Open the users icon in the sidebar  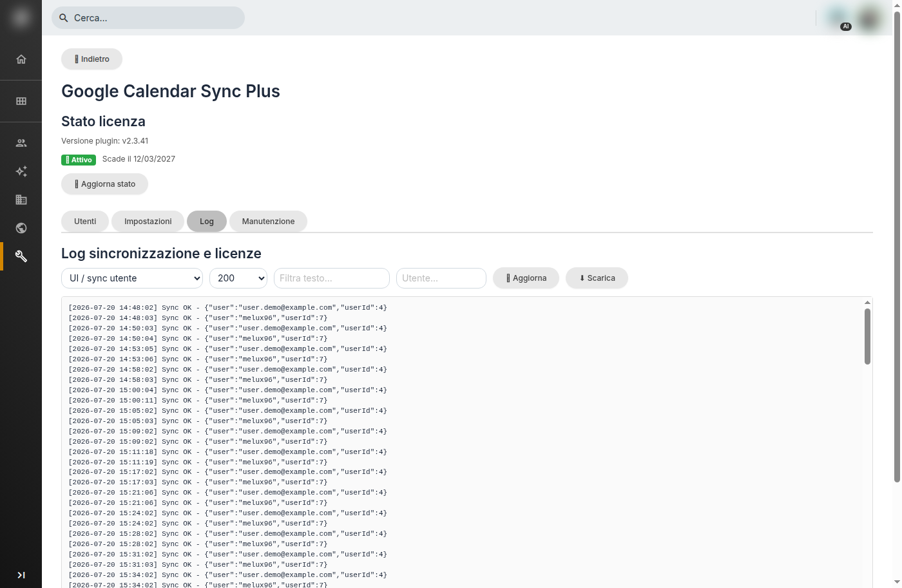pos(21,143)
